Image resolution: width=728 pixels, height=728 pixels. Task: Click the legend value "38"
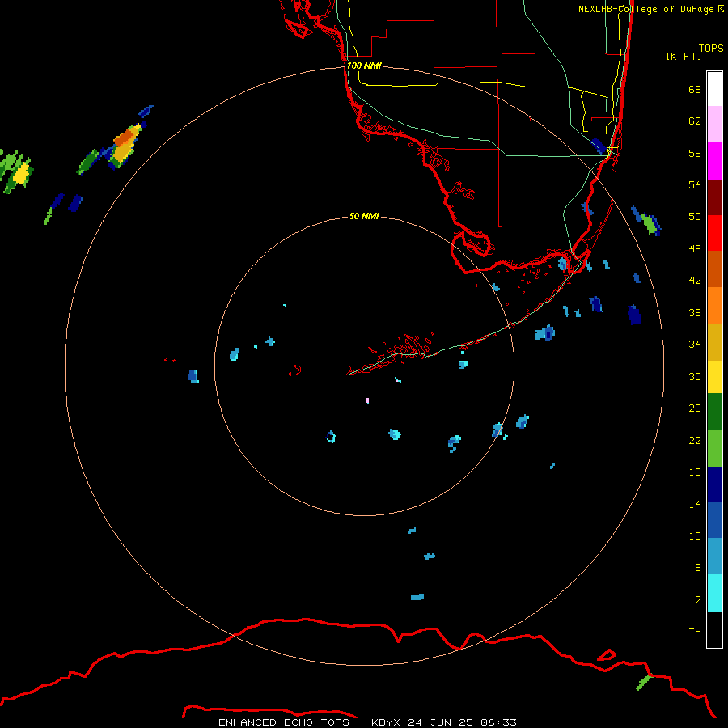695,312
